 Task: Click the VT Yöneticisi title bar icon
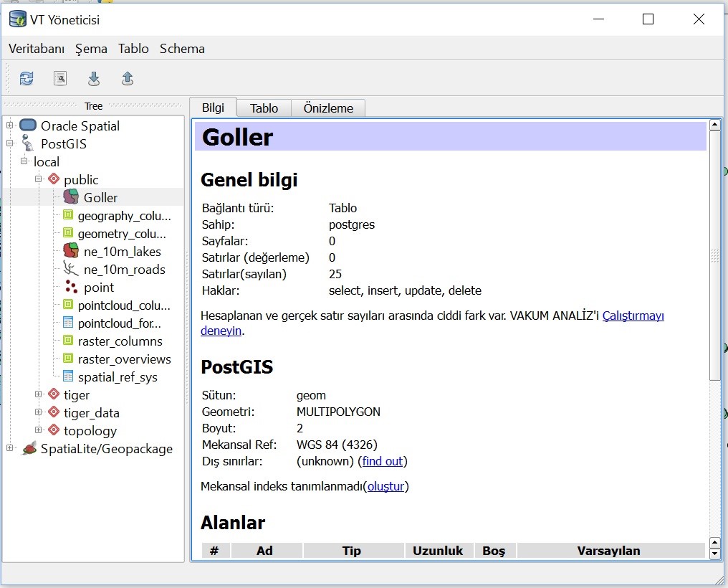[x=18, y=19]
